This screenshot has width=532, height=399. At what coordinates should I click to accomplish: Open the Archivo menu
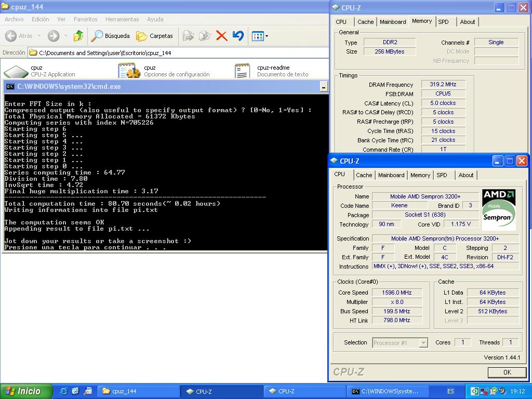pyautogui.click(x=14, y=19)
